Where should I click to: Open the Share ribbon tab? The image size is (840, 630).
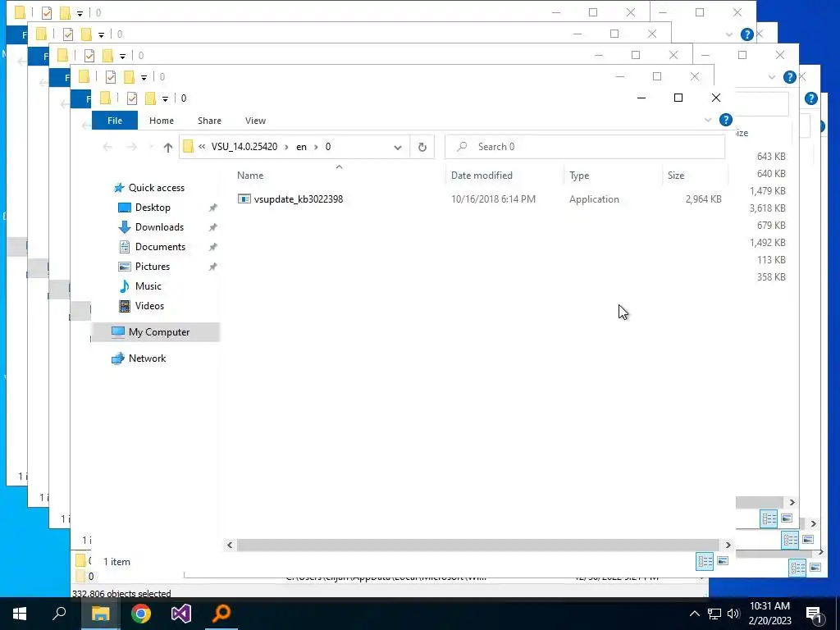pyautogui.click(x=209, y=121)
